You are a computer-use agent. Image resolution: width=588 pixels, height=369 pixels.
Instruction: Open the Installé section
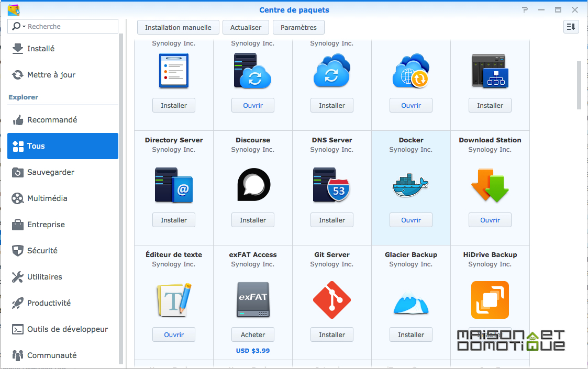pos(63,48)
